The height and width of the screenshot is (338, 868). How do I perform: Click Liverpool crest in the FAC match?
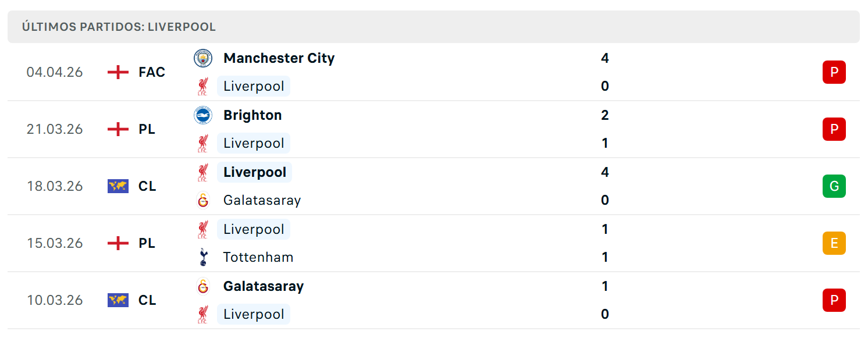[203, 86]
